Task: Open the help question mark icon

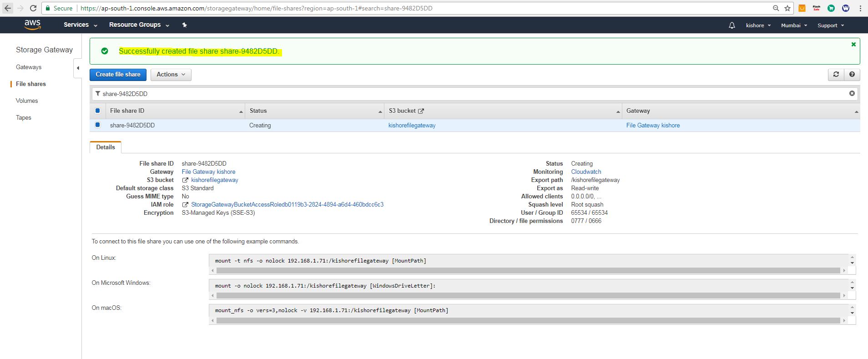Action: 852,75
